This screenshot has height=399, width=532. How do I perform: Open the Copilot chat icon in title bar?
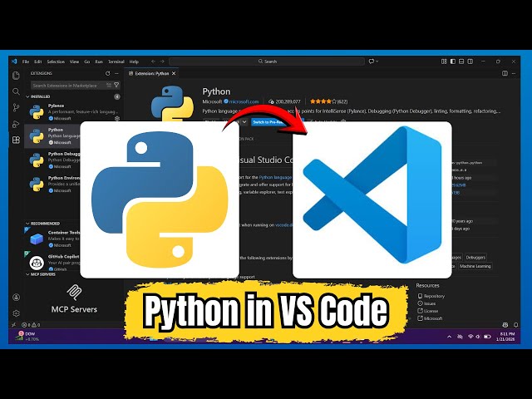[372, 62]
